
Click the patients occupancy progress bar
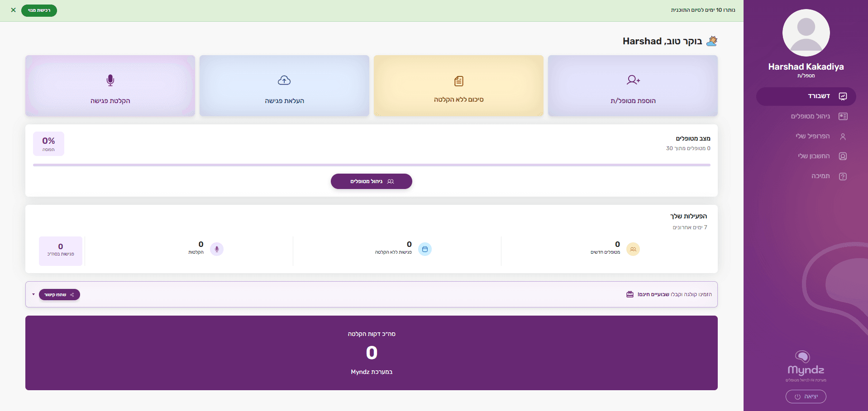click(x=372, y=165)
